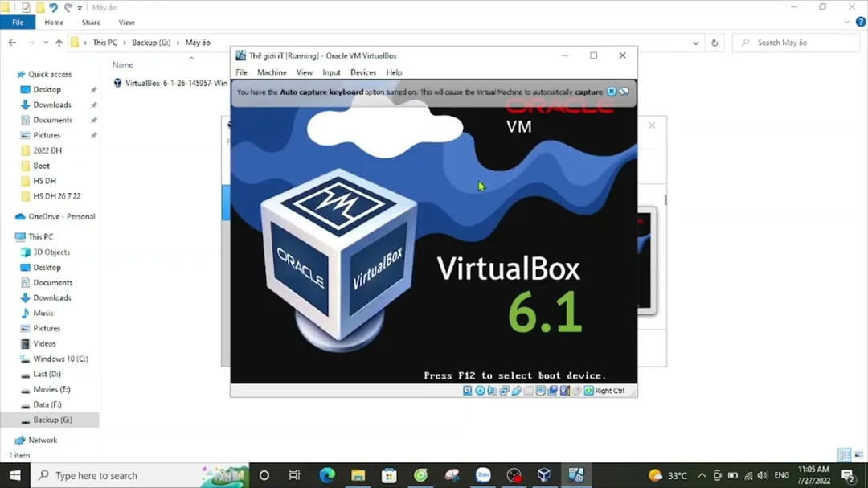Go up one folder level in File Explorer
This screenshot has width=868, height=488.
pos(59,43)
